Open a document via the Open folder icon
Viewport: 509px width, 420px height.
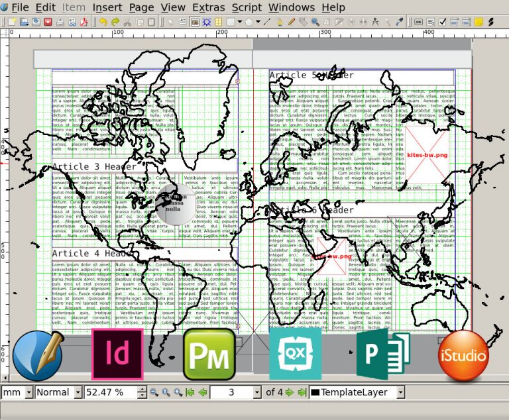click(24, 22)
